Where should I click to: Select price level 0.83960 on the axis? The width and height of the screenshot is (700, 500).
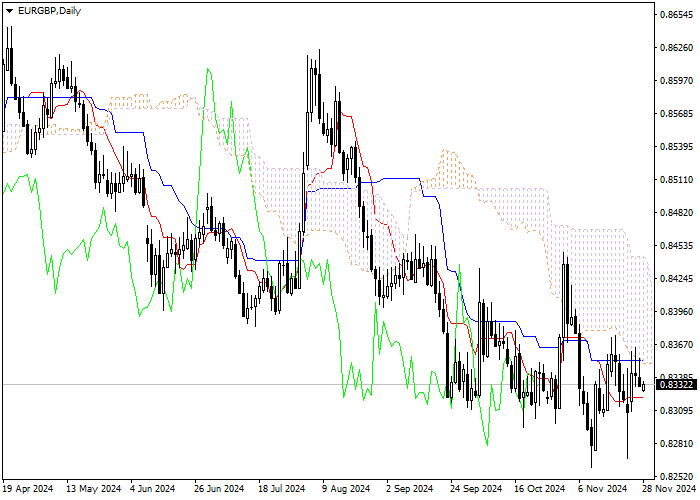676,312
